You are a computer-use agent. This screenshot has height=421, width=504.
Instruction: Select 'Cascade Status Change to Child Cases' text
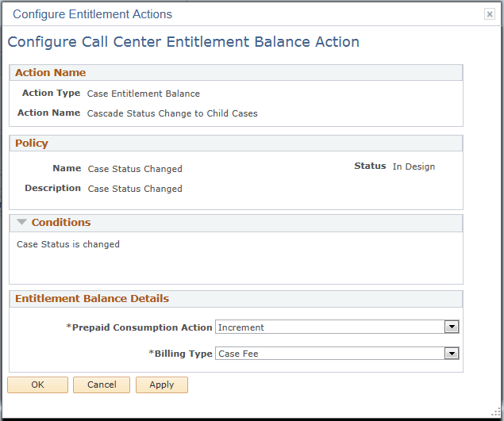point(172,113)
